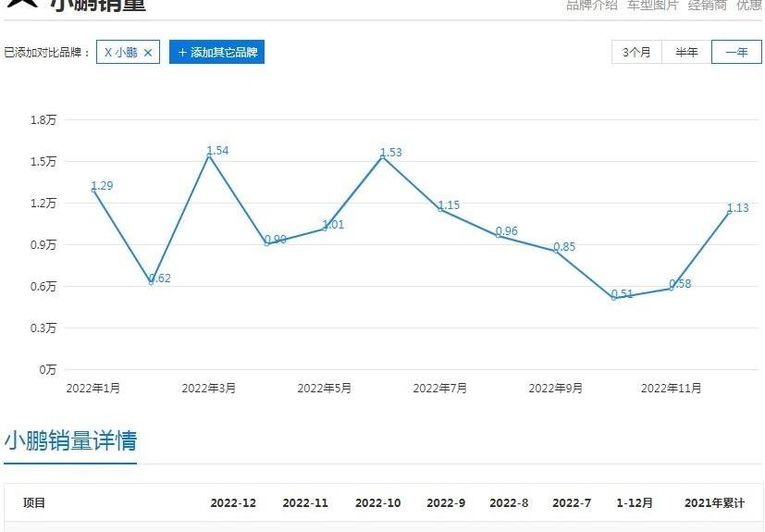Open the 经销商 link
Viewport: 765px width, 532px height.
[x=707, y=5]
